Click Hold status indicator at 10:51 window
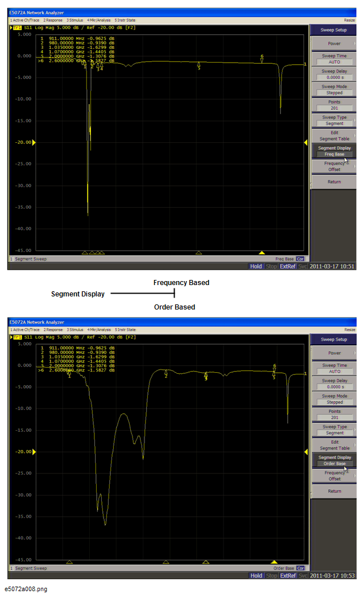This screenshot has height=594, width=364. [256, 266]
